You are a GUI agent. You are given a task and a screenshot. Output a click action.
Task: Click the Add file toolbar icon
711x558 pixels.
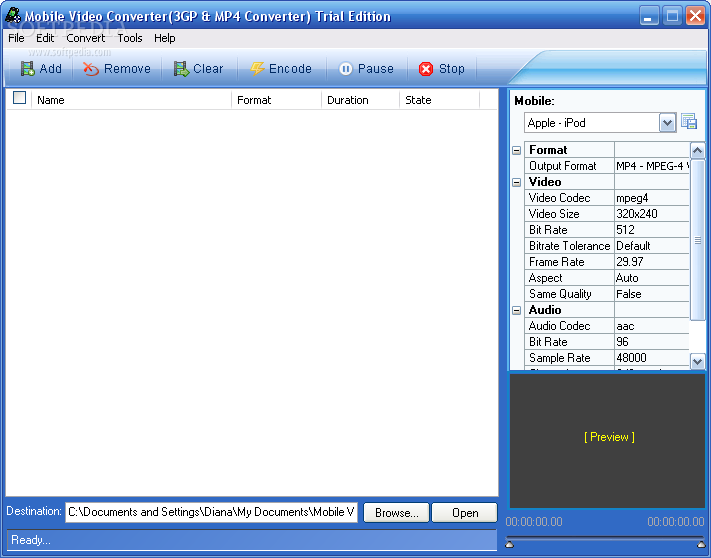click(28, 69)
